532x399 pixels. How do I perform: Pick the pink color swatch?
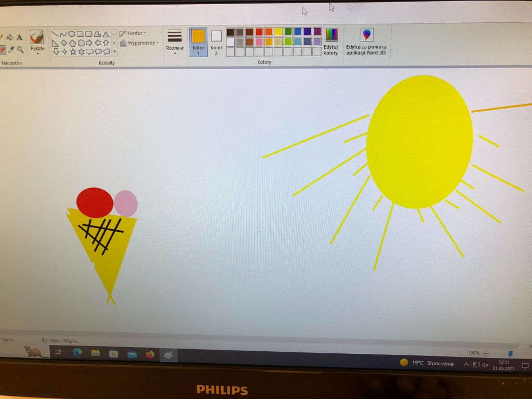[x=259, y=42]
